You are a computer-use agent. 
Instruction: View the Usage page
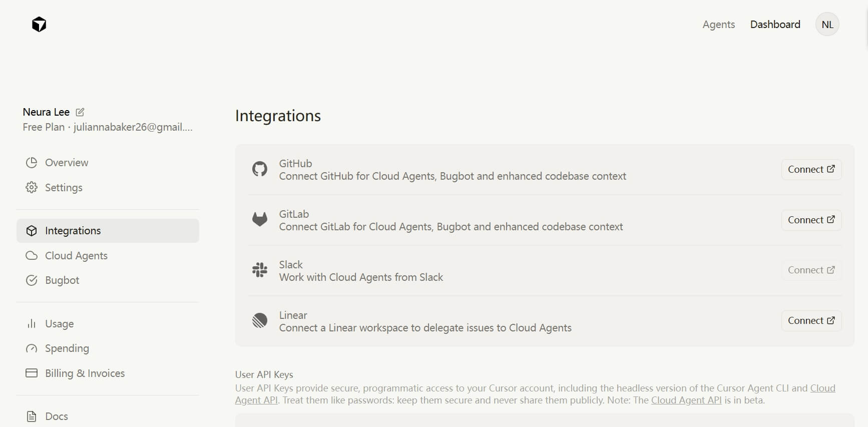point(59,324)
